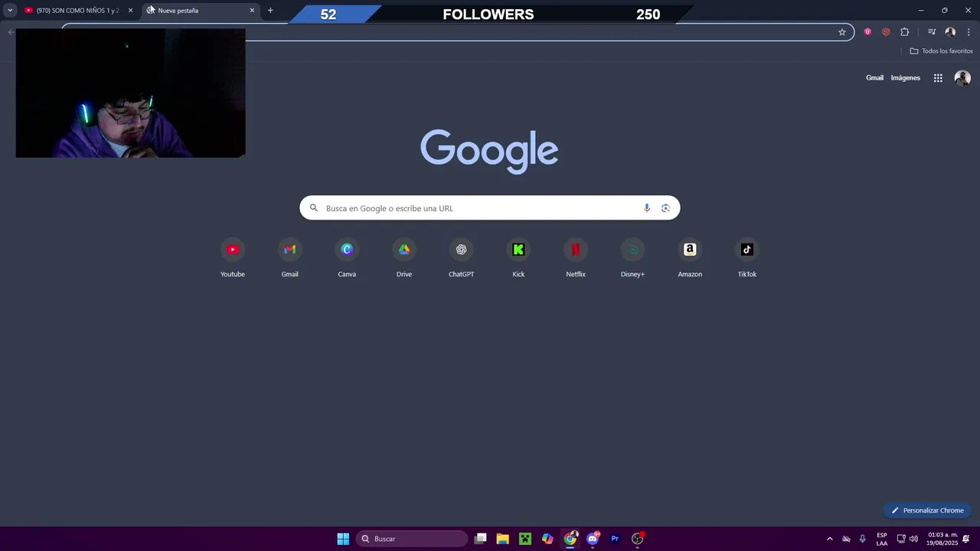Launch Minecraft from taskbar
980x551 pixels.
click(x=525, y=539)
